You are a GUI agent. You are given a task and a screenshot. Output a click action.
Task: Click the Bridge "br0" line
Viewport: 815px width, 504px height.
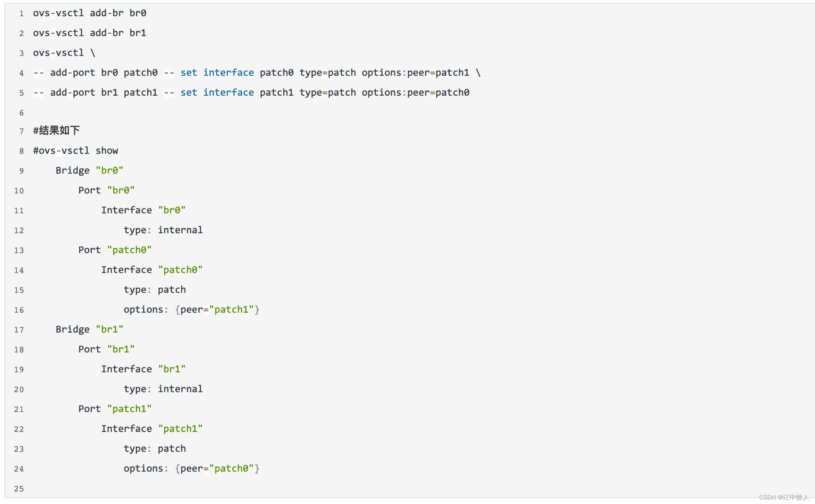click(90, 171)
